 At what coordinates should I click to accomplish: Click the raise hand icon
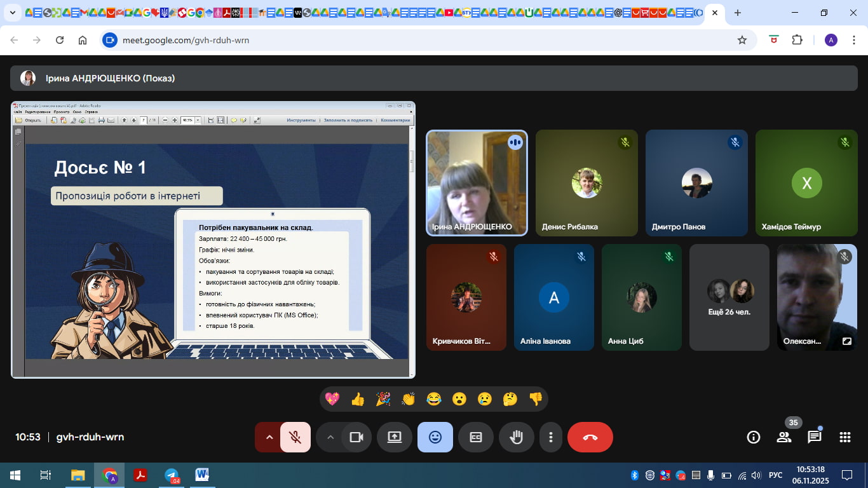click(x=516, y=437)
